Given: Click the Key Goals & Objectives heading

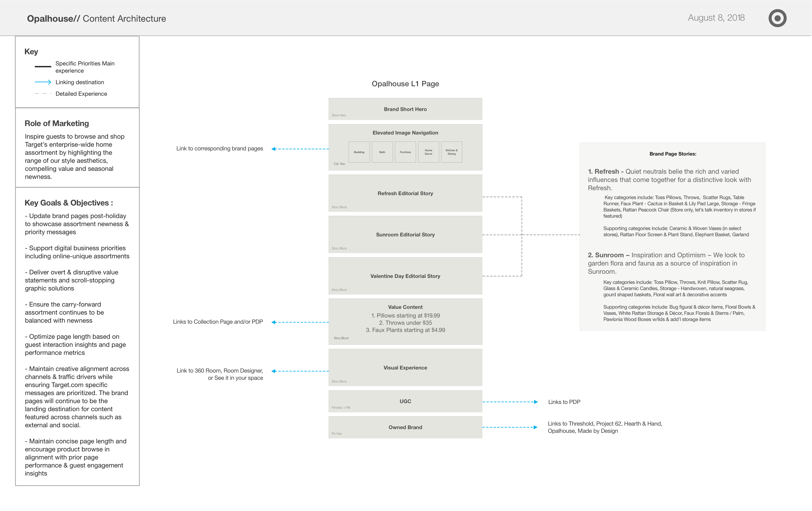Looking at the screenshot, I should tap(69, 203).
